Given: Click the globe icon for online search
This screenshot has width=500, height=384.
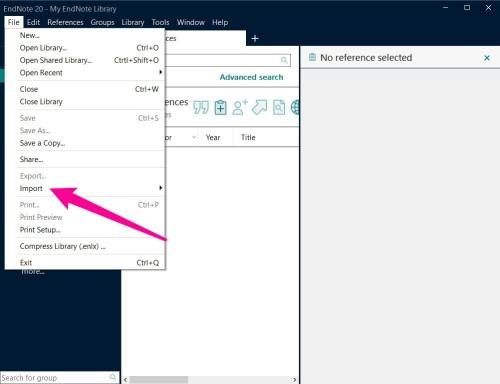Looking at the screenshot, I should point(295,107).
